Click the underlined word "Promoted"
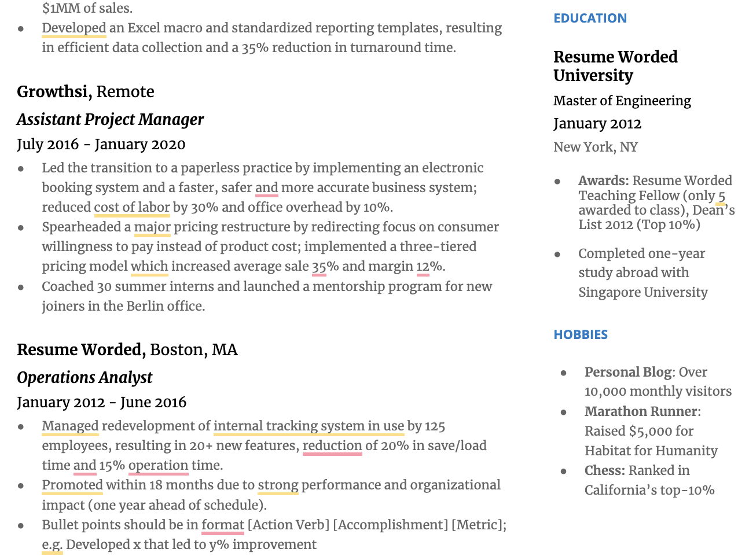749x560 pixels. 72,485
